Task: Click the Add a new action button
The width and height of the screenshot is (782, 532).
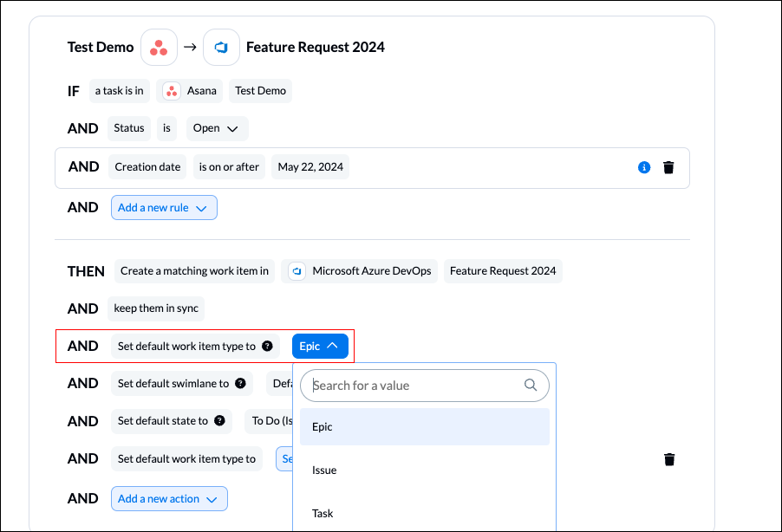Action: coord(169,498)
